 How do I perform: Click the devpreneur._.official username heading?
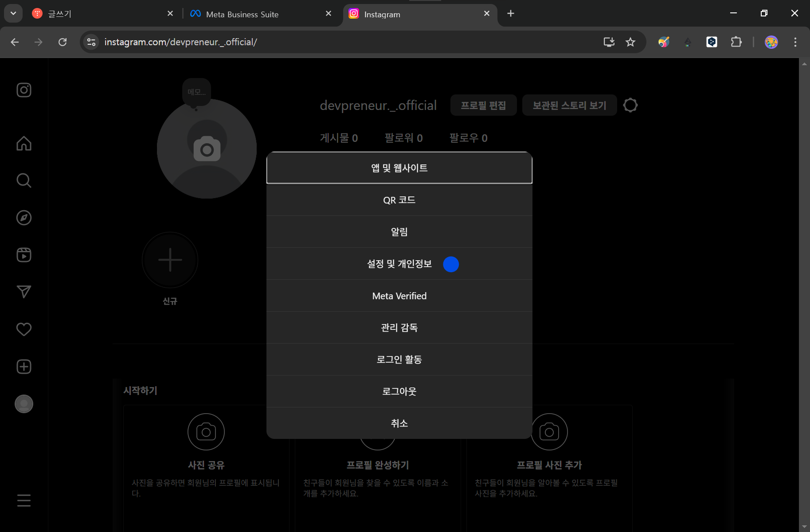point(378,105)
